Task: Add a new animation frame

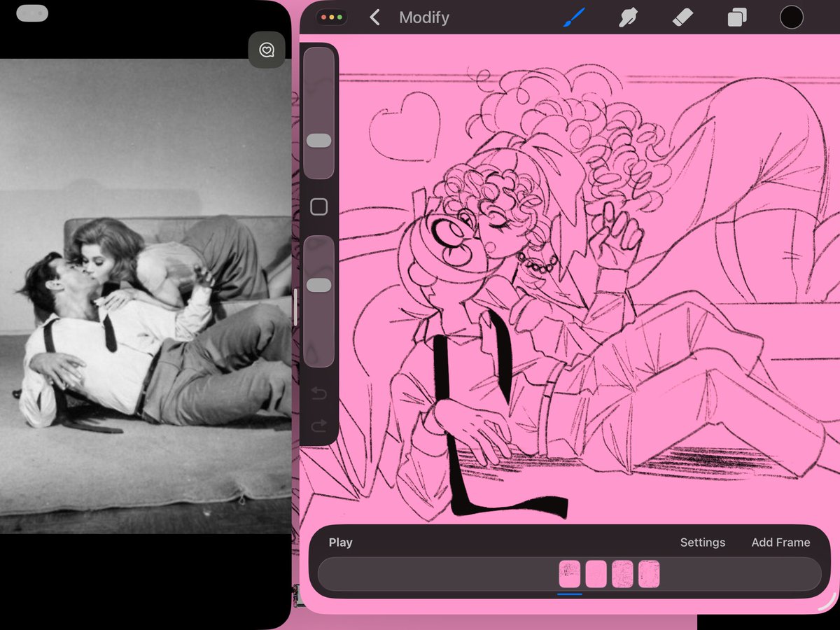Action: tap(780, 542)
